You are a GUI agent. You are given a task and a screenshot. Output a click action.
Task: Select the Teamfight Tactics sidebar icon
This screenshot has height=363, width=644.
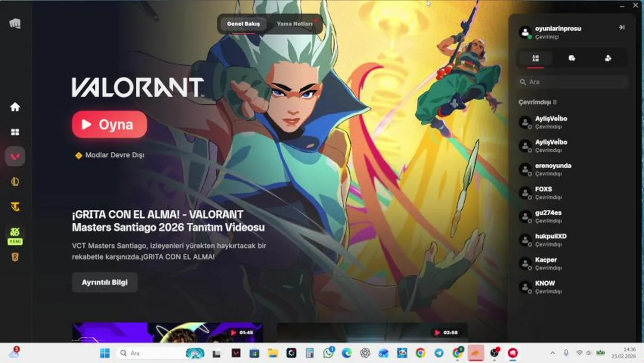click(15, 207)
